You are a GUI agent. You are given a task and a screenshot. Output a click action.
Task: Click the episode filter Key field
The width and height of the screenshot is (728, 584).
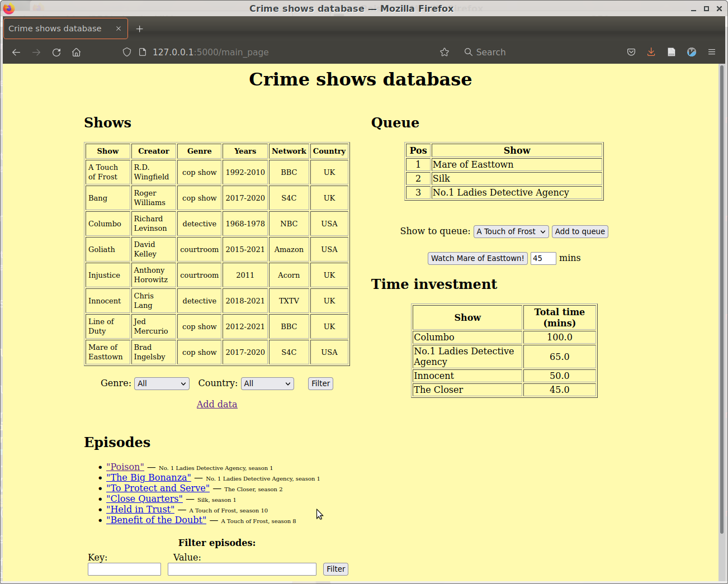[x=124, y=569]
